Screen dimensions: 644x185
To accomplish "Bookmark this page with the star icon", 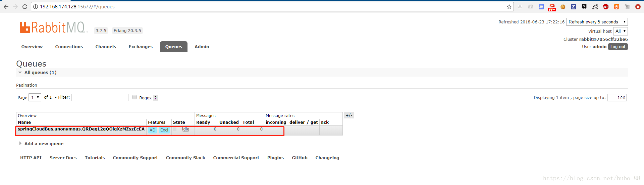I will (509, 7).
